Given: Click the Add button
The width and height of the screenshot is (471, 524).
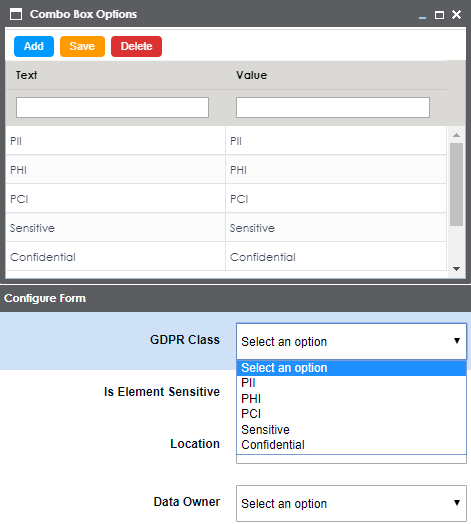Looking at the screenshot, I should click(34, 46).
